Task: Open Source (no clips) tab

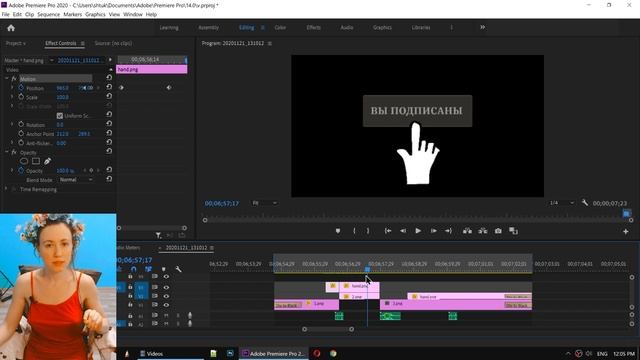Action: tap(113, 43)
